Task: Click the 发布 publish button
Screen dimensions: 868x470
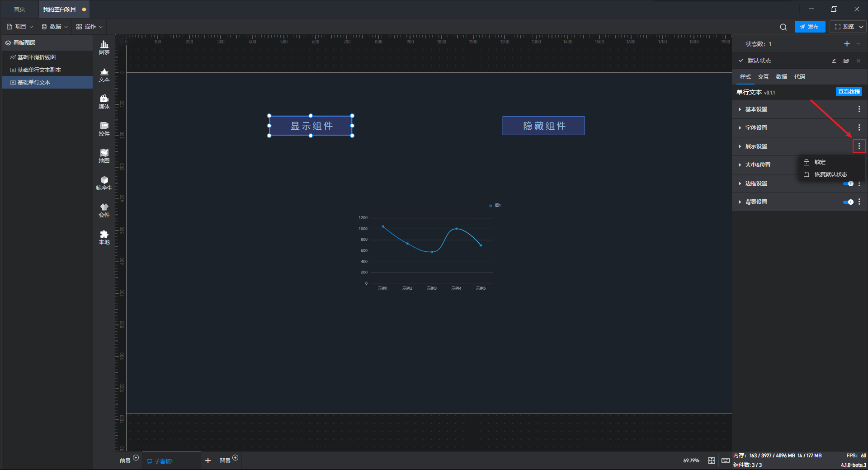Action: (810, 27)
